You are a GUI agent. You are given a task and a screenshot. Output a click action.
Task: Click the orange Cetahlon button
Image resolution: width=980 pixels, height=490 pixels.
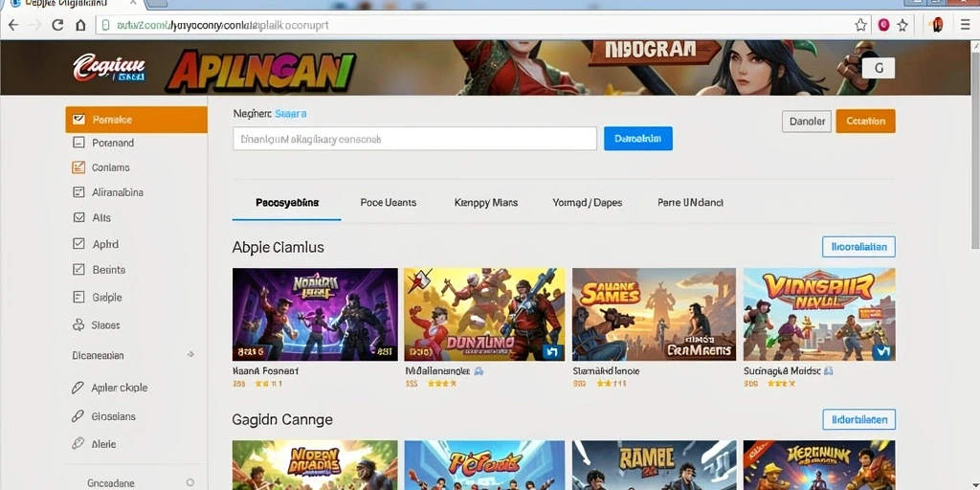pos(865,122)
